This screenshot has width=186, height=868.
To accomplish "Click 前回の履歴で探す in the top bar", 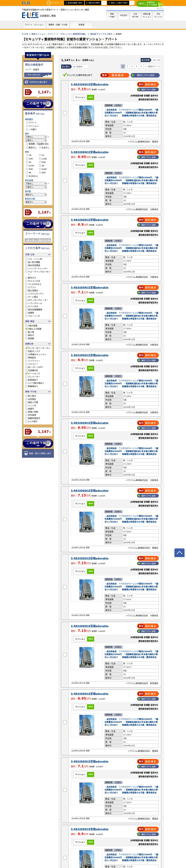I will [74, 3].
